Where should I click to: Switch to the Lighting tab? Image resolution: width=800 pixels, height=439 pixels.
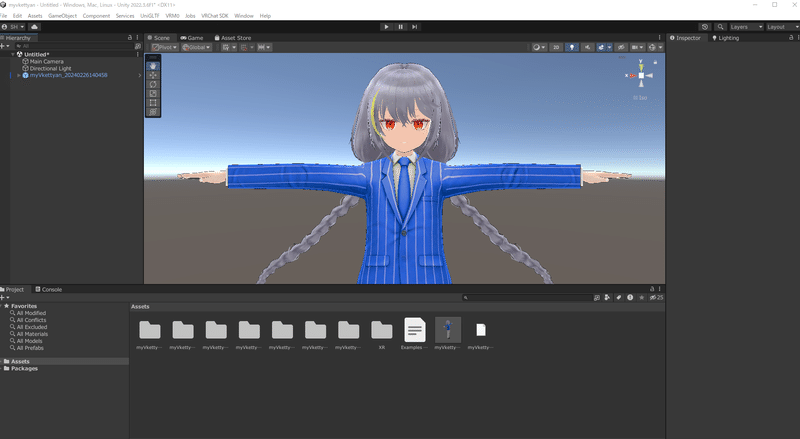tap(726, 38)
